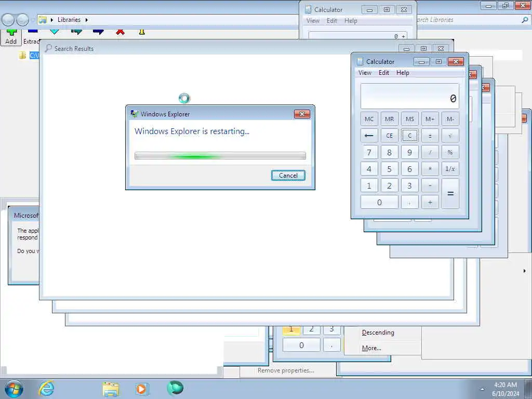532x399 pixels.
Task: Open the Windows Start menu
Action: click(14, 389)
